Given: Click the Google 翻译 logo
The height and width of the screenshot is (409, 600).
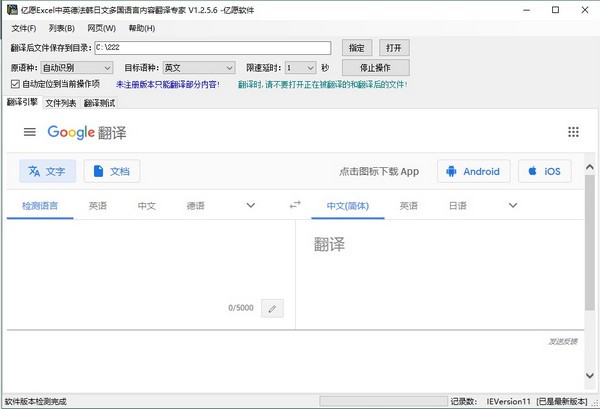Looking at the screenshot, I should click(87, 132).
